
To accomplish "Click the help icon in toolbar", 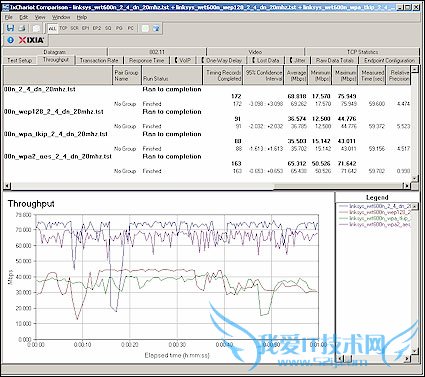I will 156,28.
